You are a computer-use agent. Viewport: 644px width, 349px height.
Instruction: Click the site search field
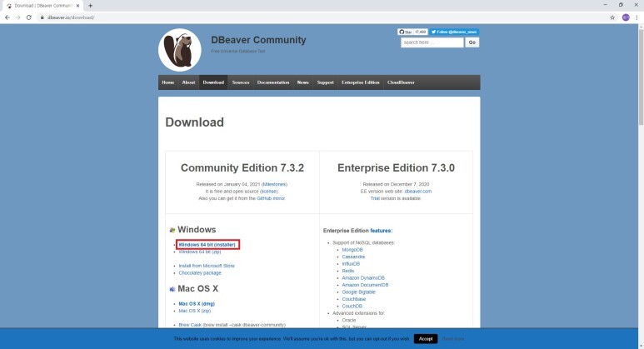(x=432, y=42)
